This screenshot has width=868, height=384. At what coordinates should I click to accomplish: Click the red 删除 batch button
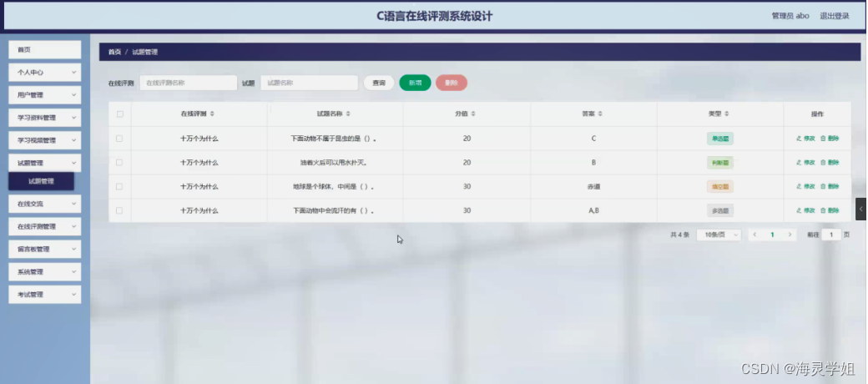point(452,83)
